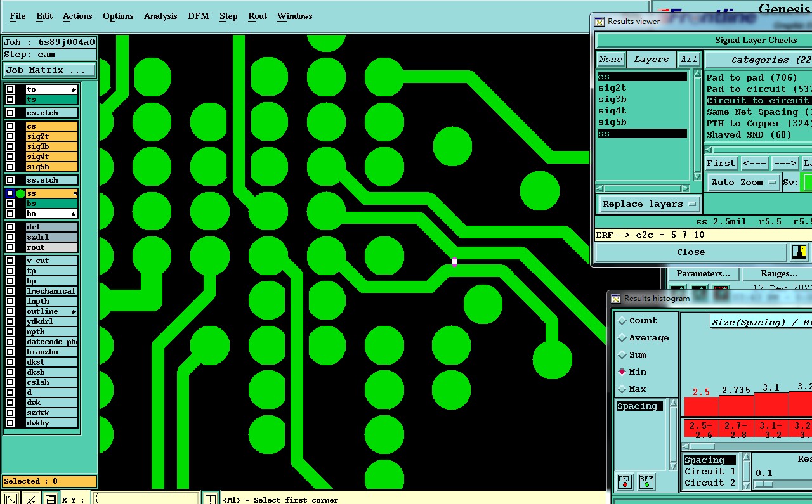The height and width of the screenshot is (504, 812).
Task: Click the REF green dot icon in histogram
Action: tap(646, 481)
